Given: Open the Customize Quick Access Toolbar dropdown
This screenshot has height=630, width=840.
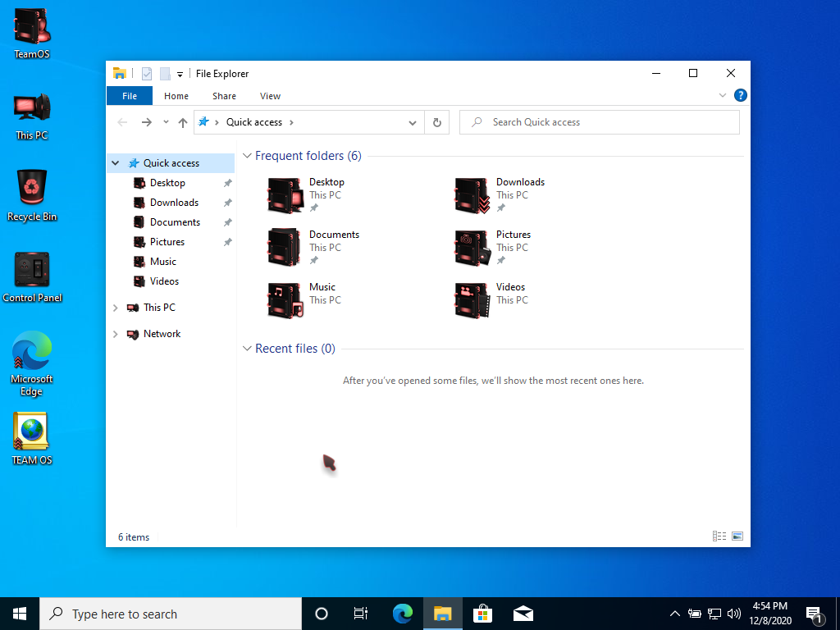Looking at the screenshot, I should pos(180,75).
